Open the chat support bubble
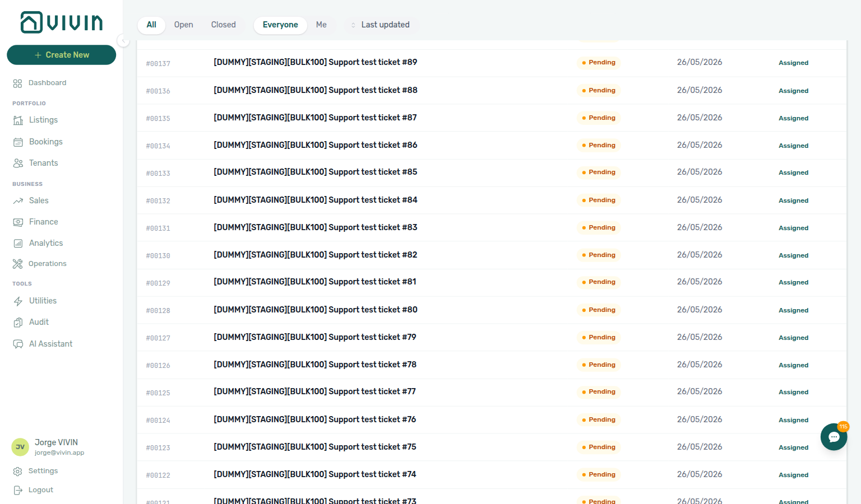This screenshot has width=861, height=504. (834, 437)
